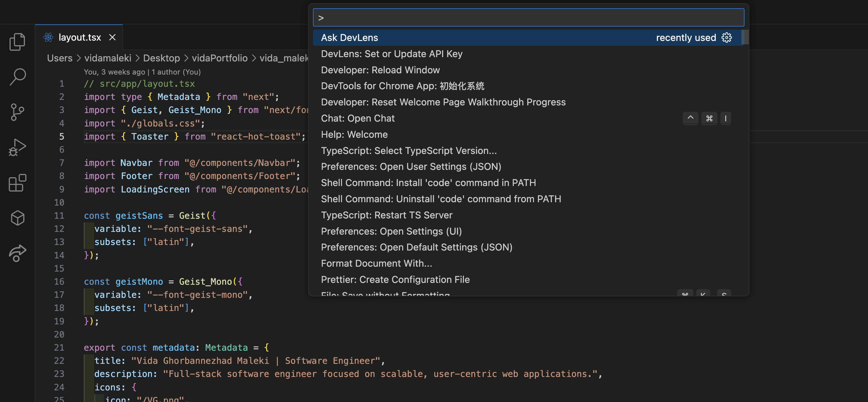Configure keybinding gear for Ask DevLens
Screen dimensions: 868x402
[x=726, y=37]
